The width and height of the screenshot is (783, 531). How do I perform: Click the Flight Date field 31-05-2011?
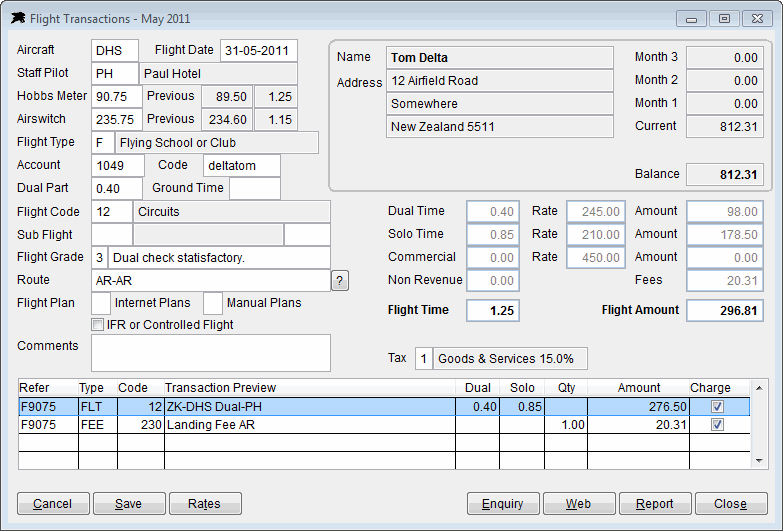pos(259,50)
